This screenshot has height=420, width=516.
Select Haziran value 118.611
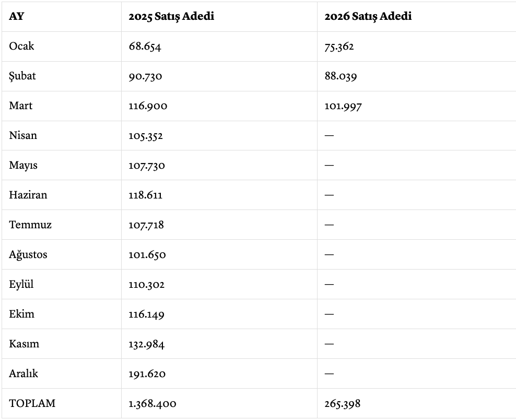(145, 195)
